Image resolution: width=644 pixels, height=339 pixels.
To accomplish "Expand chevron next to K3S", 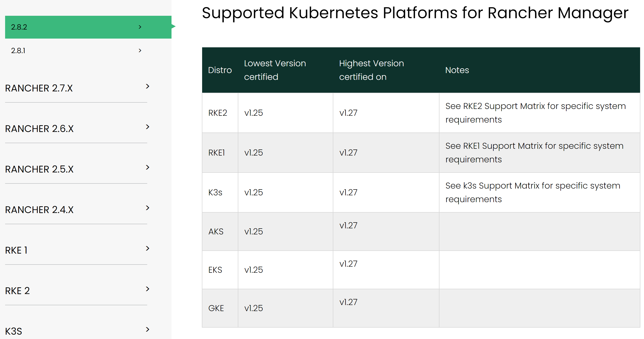I will [x=147, y=330].
